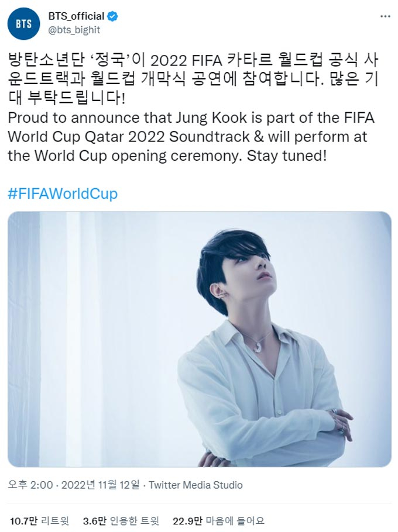Open the three-dot more options menu
Screen dimensions: 398x532
tap(385, 16)
